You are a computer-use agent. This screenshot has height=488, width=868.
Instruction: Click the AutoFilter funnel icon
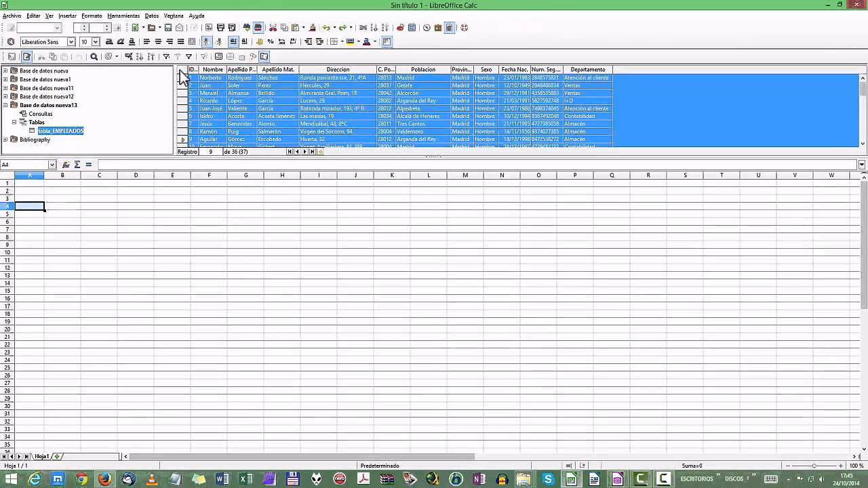click(166, 57)
